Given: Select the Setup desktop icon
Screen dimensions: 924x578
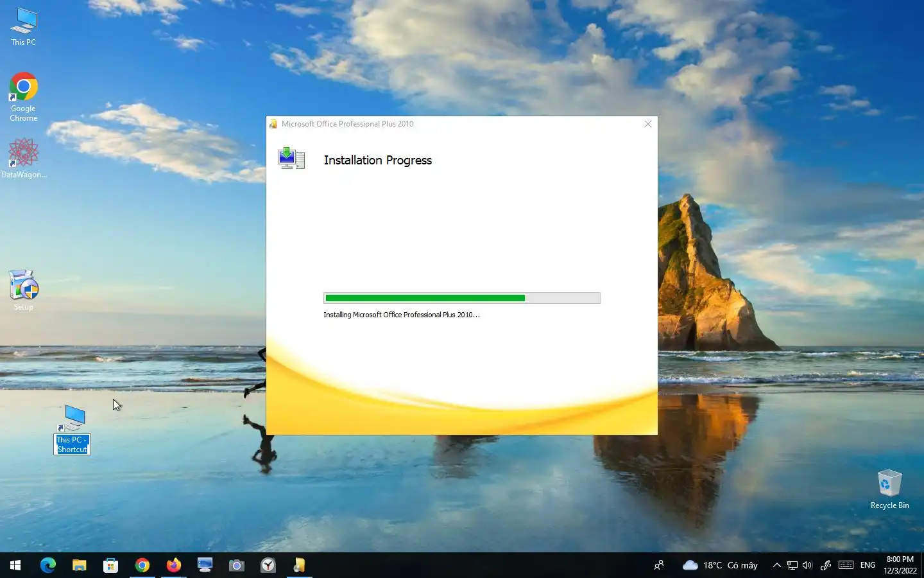Looking at the screenshot, I should pos(24,290).
